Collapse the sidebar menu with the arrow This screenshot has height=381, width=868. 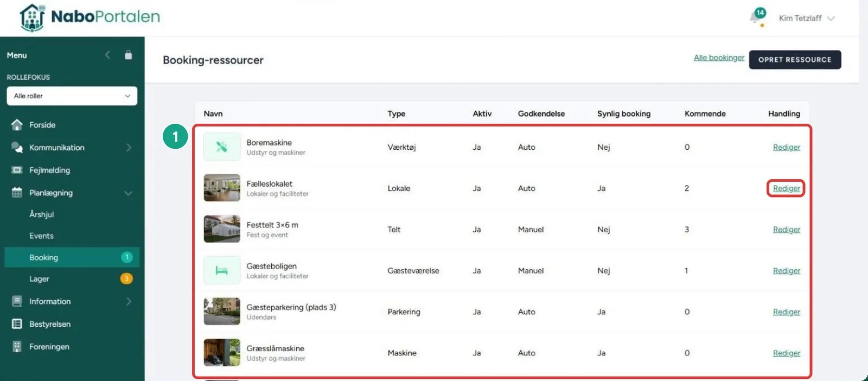coord(107,55)
